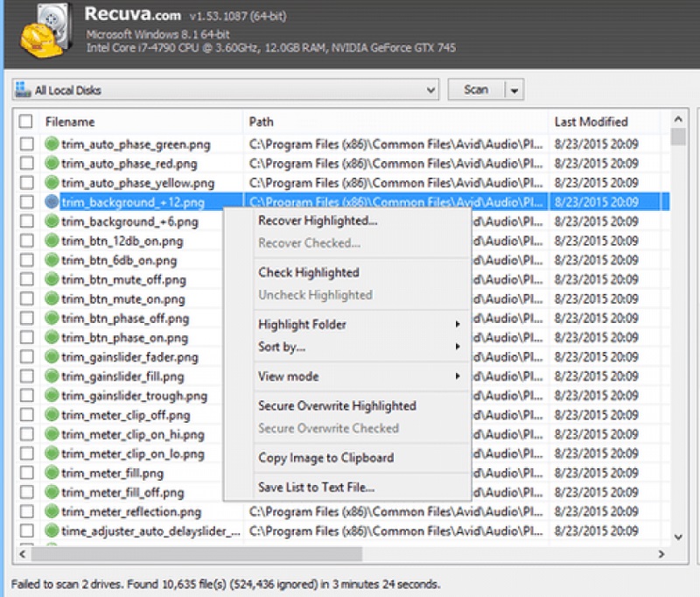Open the All Local Disks drive dropdown

click(430, 90)
